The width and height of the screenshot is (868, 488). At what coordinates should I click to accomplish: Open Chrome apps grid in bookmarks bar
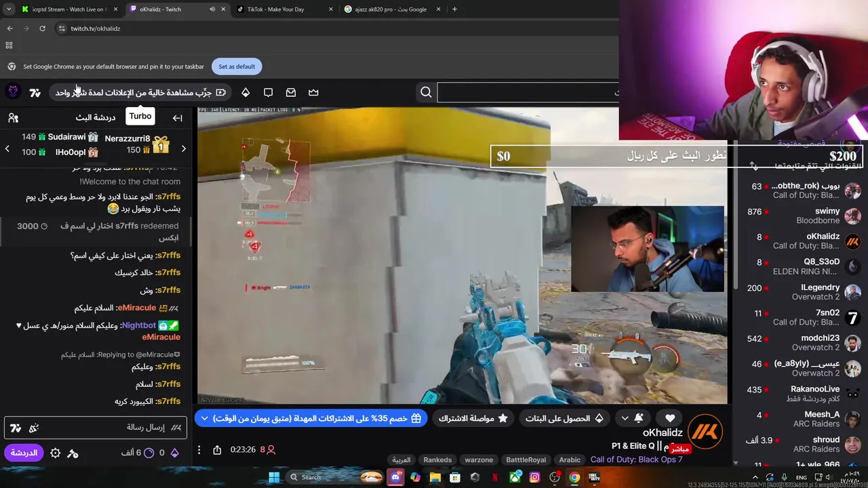9,45
